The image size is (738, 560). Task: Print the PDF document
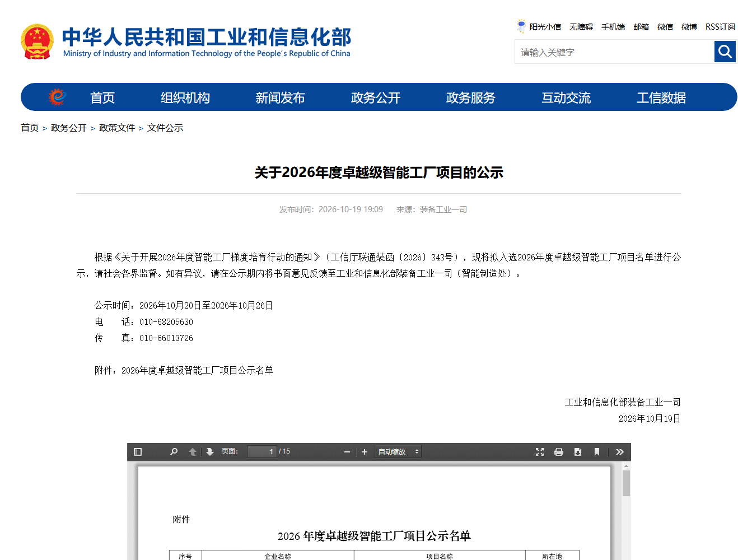click(x=559, y=452)
